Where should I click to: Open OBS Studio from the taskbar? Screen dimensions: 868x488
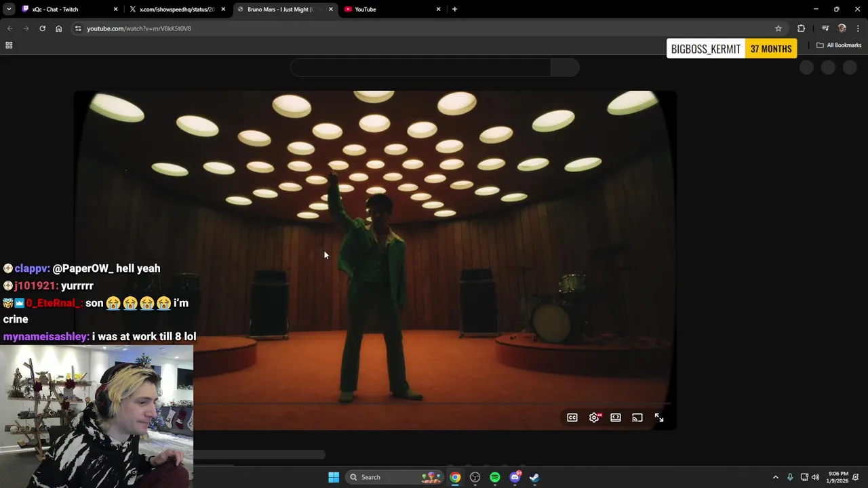tap(475, 477)
